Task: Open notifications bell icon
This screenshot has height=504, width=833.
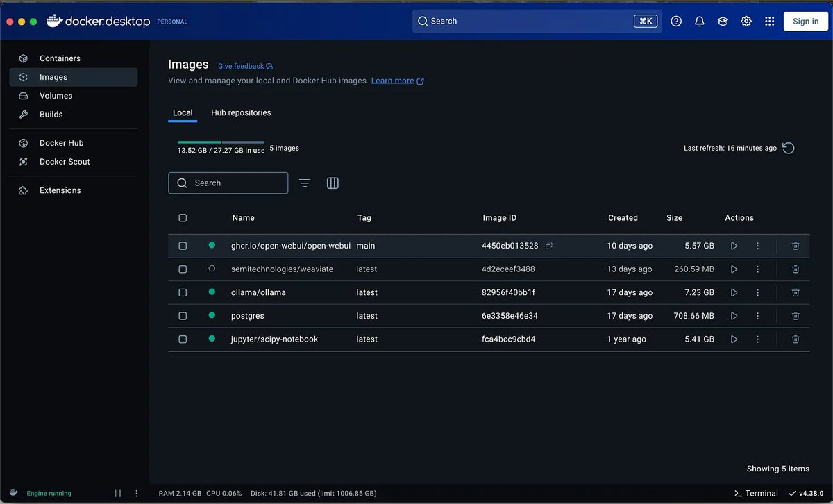Action: (x=700, y=22)
